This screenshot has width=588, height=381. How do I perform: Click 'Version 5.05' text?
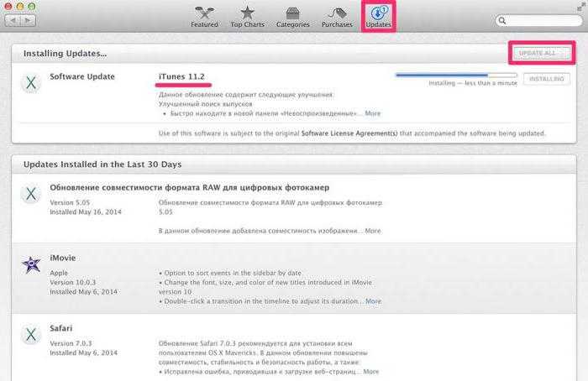(x=70, y=202)
